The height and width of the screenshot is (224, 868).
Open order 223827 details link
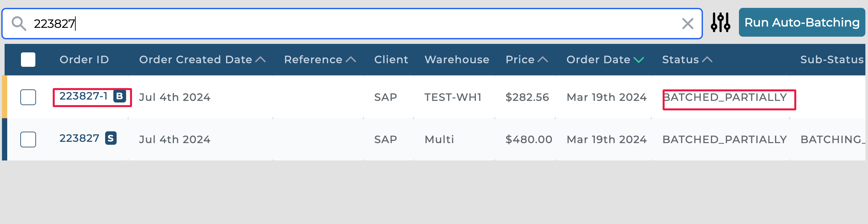[x=79, y=139]
